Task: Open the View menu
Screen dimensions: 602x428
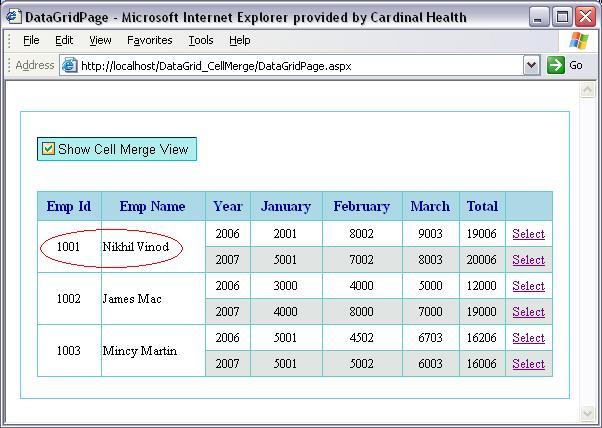Action: tap(100, 40)
